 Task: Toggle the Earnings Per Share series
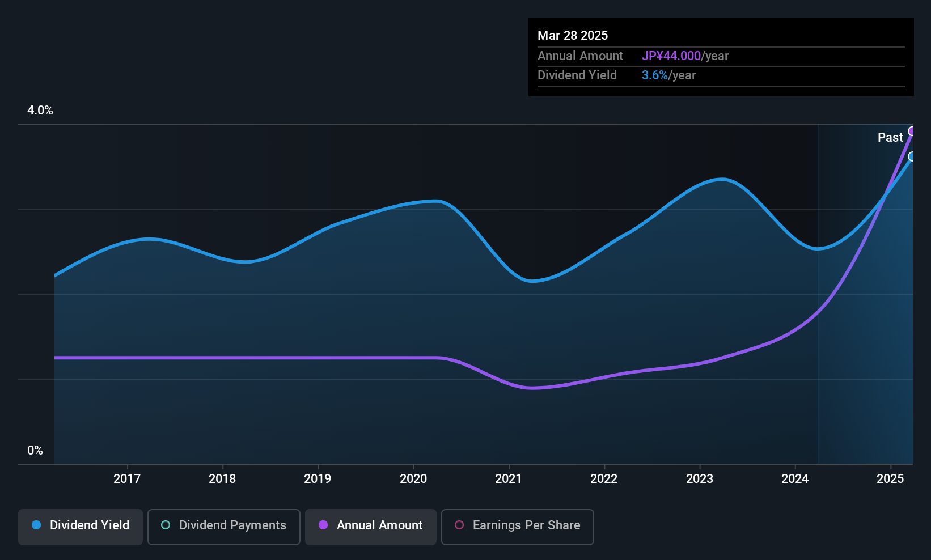click(518, 527)
